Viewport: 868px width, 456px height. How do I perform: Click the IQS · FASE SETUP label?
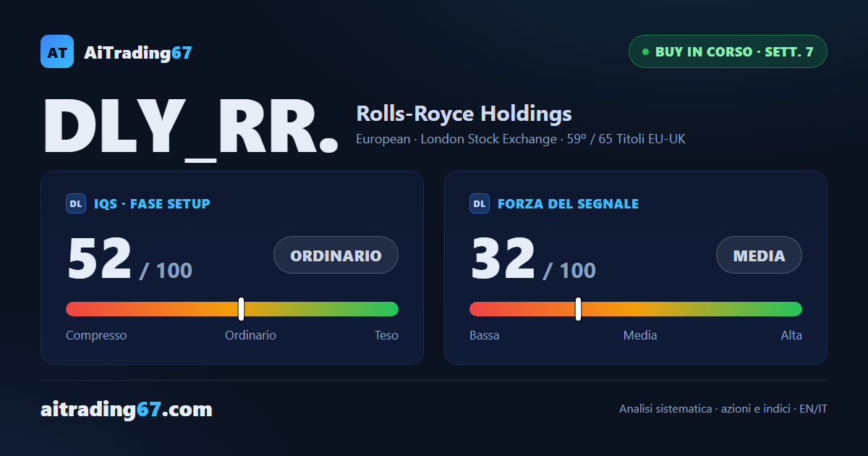152,204
